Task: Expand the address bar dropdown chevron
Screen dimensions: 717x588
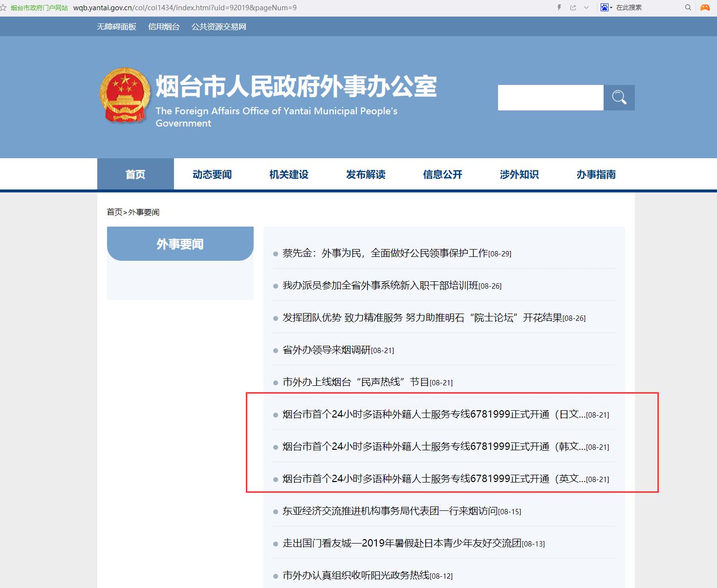Action: click(x=586, y=7)
